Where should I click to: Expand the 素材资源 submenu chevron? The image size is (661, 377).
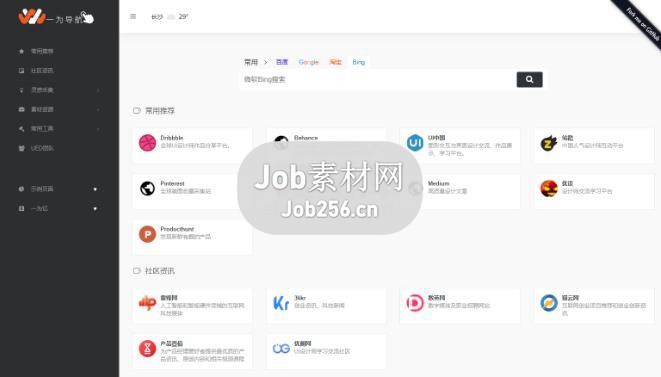(99, 109)
